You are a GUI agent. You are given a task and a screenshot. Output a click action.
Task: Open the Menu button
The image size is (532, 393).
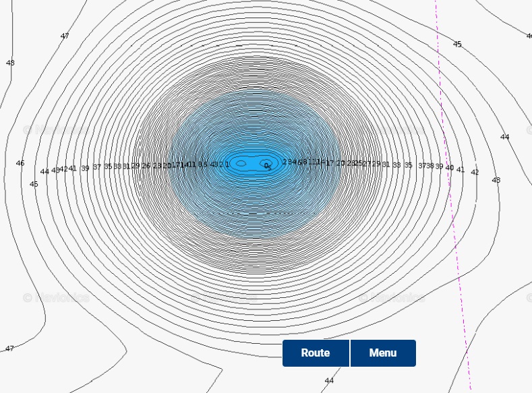pos(383,353)
